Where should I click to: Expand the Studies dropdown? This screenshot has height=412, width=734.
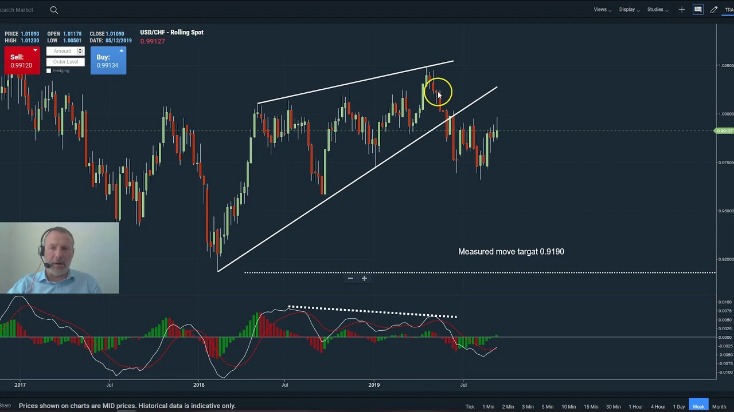click(x=657, y=9)
